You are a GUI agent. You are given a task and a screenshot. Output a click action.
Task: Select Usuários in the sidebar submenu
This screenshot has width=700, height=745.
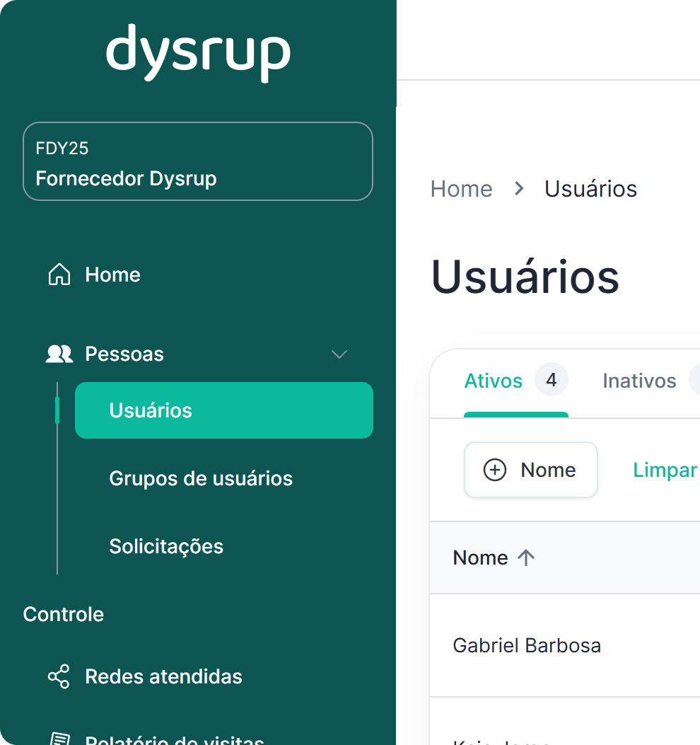pos(224,410)
